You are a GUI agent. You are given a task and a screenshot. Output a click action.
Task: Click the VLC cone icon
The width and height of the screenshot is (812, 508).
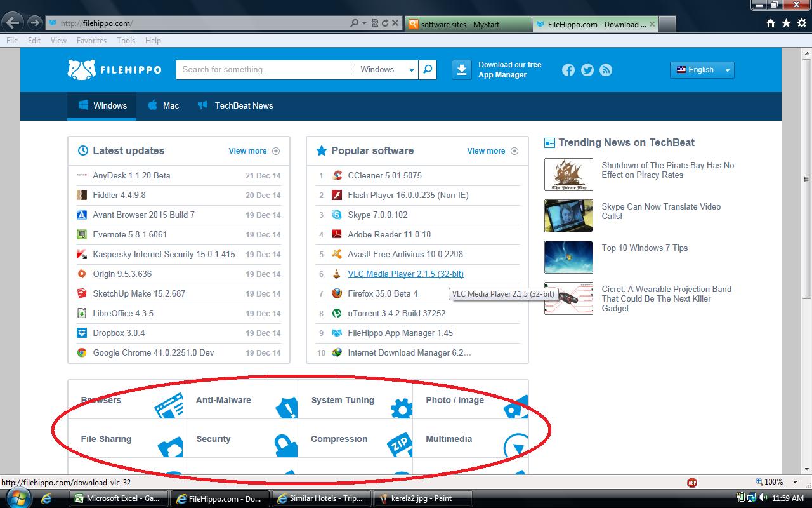point(337,274)
